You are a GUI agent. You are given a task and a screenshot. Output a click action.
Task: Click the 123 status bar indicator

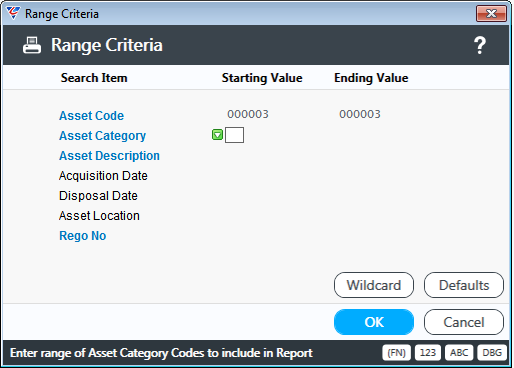[x=428, y=353]
